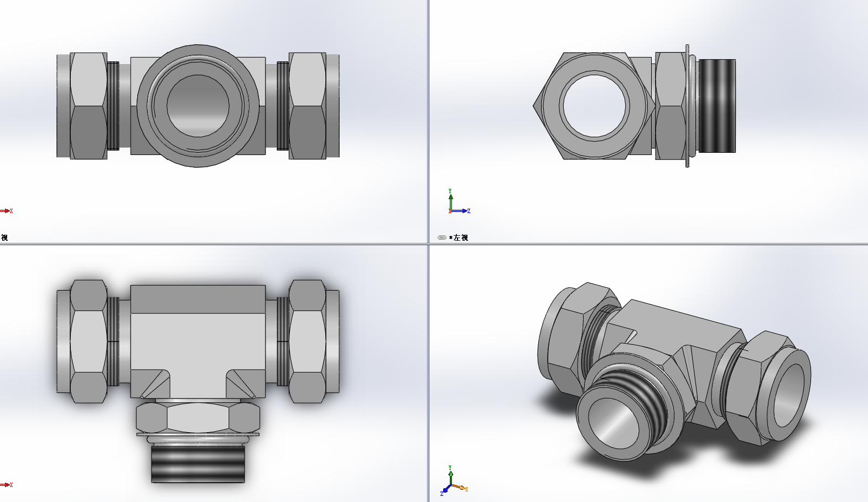Click the XYZ triad in the isometric viewport

pos(454,480)
